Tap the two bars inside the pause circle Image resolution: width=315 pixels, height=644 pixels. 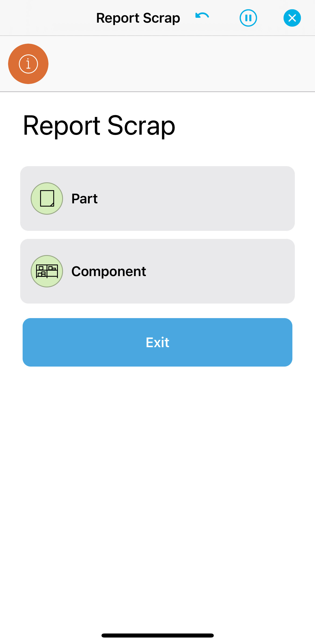[248, 18]
